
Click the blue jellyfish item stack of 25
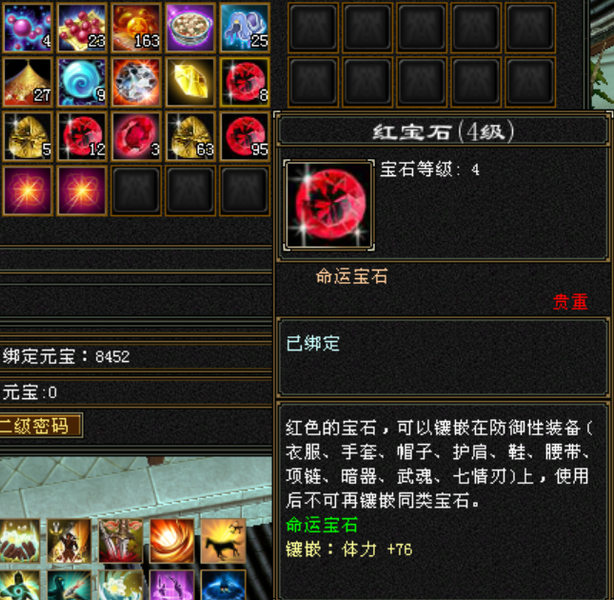click(245, 28)
